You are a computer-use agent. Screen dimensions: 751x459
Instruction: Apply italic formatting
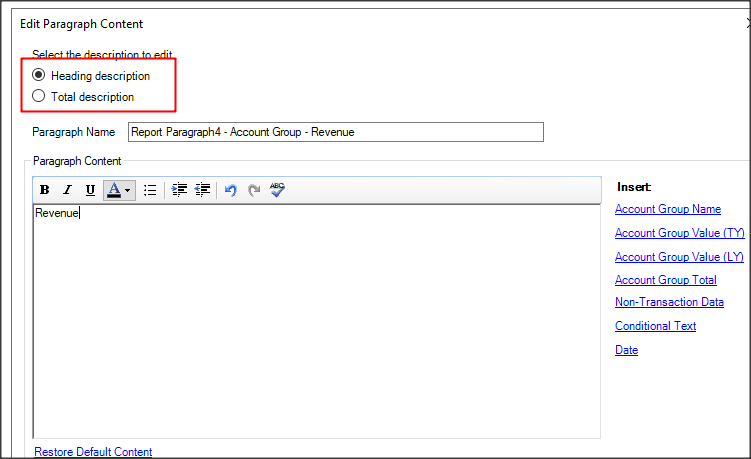coord(67,190)
